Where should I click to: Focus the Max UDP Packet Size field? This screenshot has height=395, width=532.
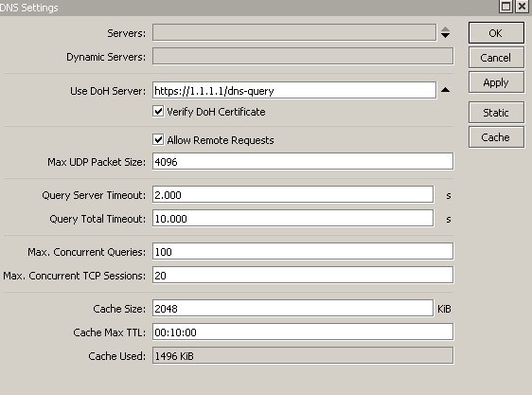tap(303, 161)
